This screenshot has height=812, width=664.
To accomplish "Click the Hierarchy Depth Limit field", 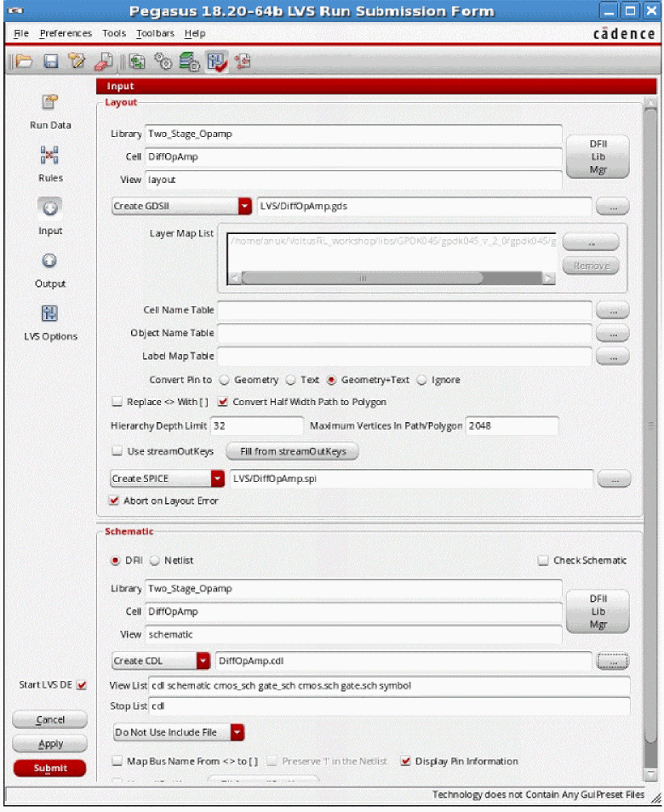I will click(257, 426).
